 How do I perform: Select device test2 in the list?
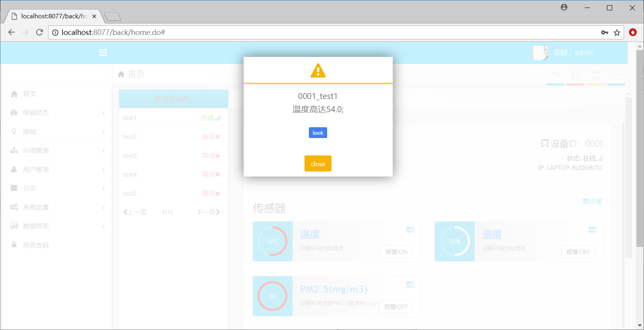[174, 137]
